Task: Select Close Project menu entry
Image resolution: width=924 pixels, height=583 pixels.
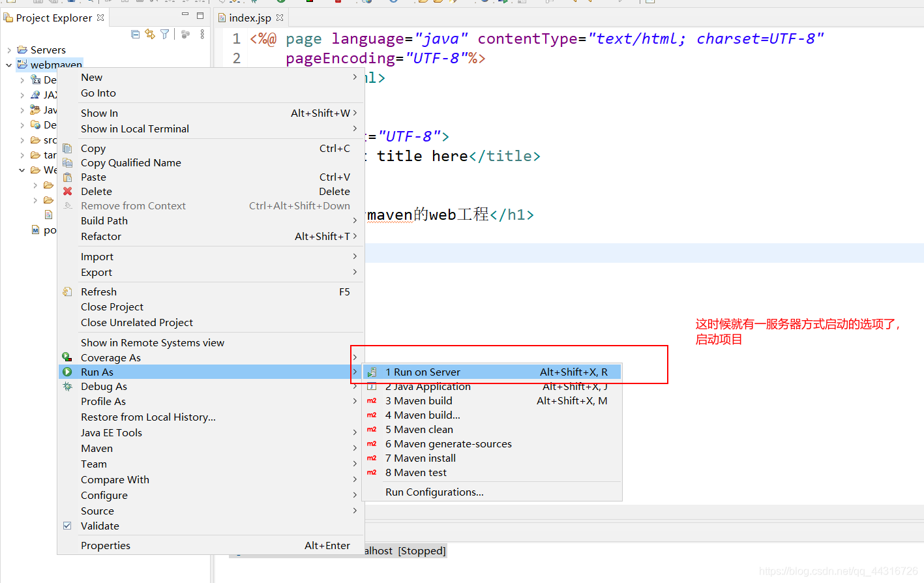Action: [x=211, y=306]
